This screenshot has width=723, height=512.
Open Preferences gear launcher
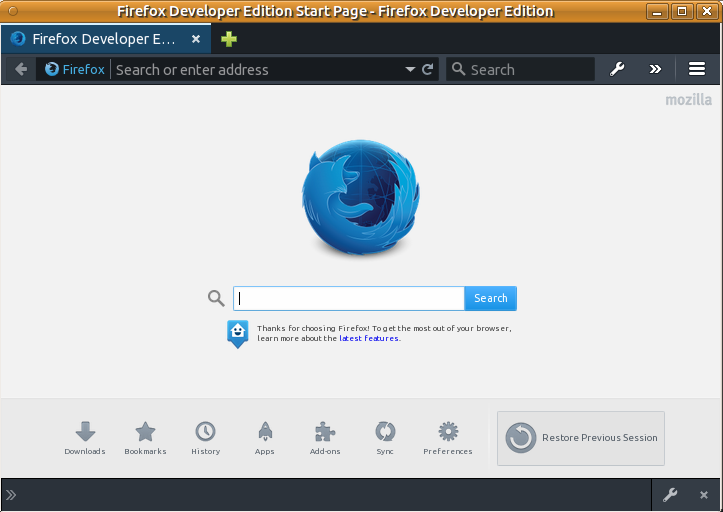(x=448, y=438)
